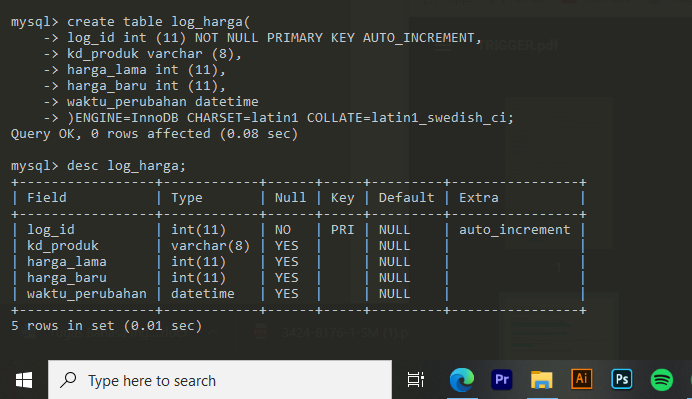Open File Explorer from the taskbar
Screen dimensions: 692x399
click(542, 380)
